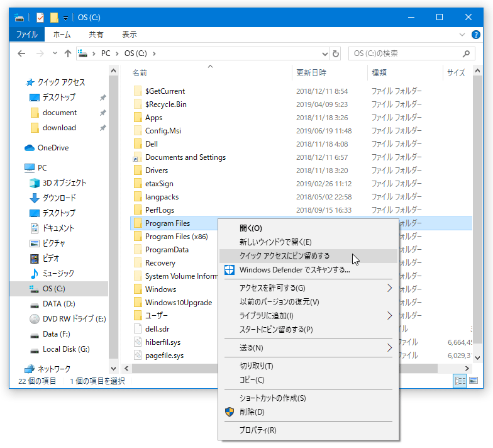Click the Program Files (x86) folder icon
The image size is (493, 448).
click(x=138, y=237)
